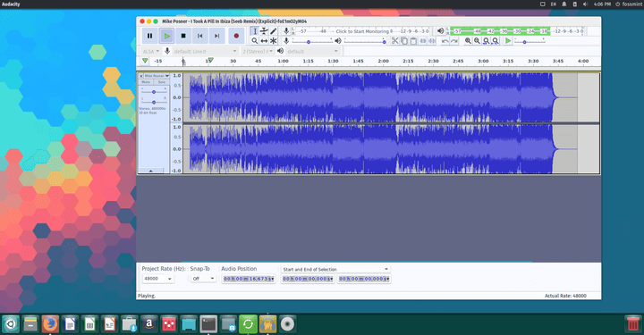Screen dimensions: 644x335
Task: Paste audio with the Paste icon
Action: coord(413,40)
